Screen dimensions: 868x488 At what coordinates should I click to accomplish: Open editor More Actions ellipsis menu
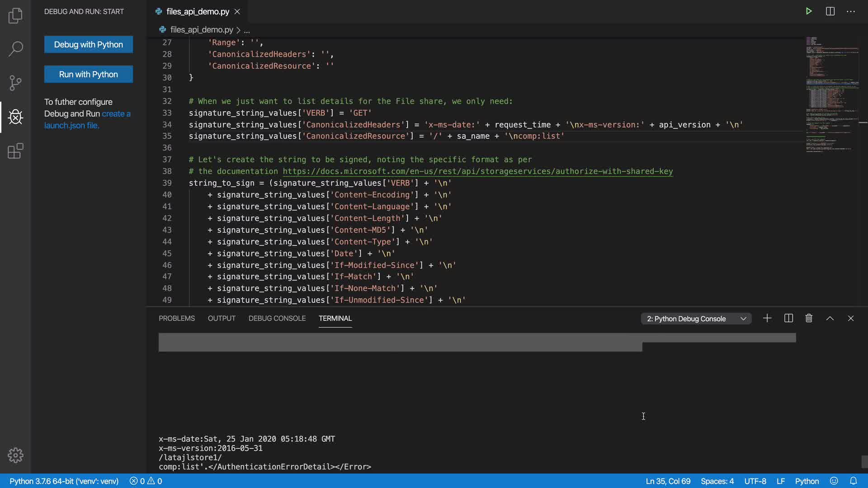click(x=851, y=11)
